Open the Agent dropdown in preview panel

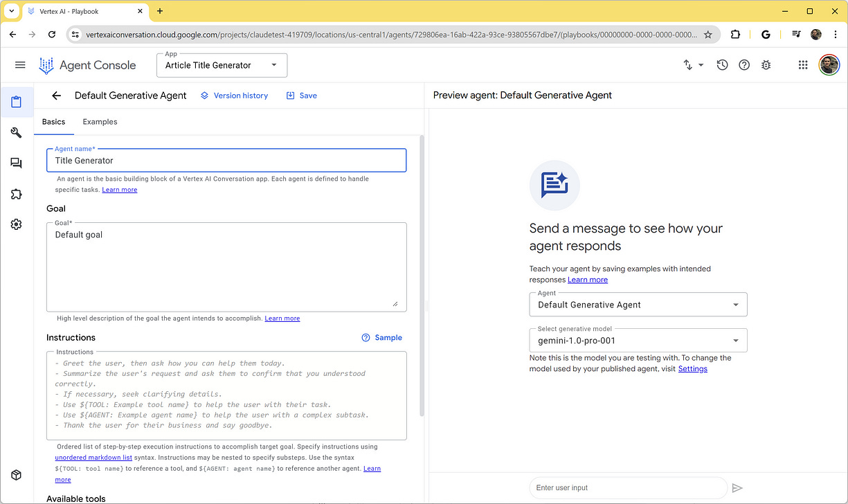tap(637, 304)
